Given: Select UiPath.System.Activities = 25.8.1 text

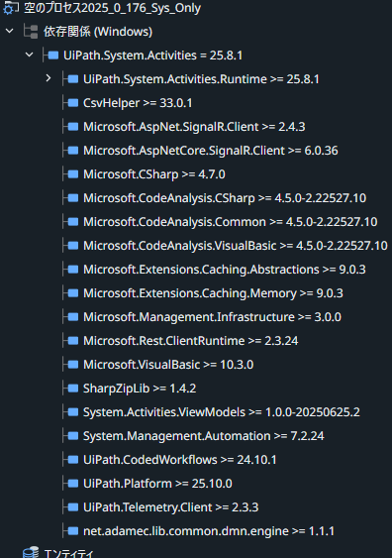Looking at the screenshot, I should [152, 56].
